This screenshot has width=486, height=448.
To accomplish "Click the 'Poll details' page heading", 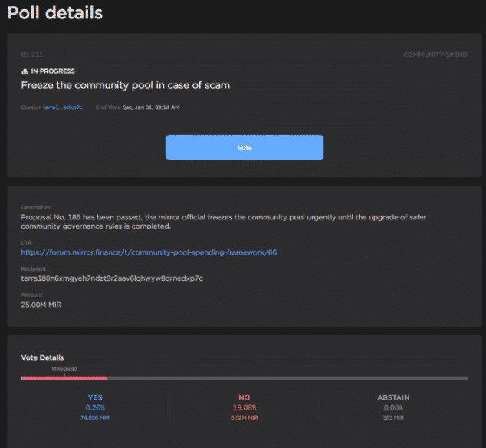I will [x=55, y=13].
